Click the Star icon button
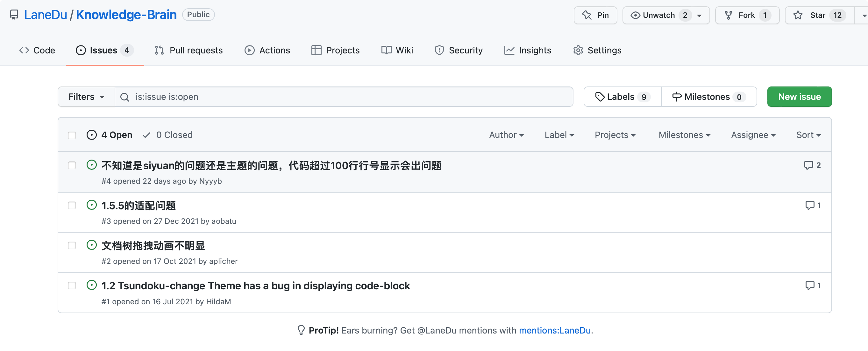 (x=798, y=15)
